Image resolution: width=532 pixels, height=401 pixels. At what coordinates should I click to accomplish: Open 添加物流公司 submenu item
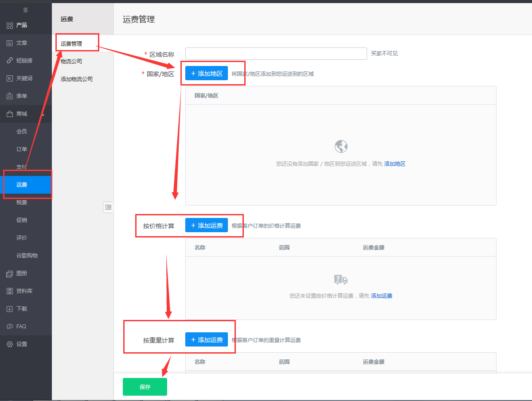[77, 79]
